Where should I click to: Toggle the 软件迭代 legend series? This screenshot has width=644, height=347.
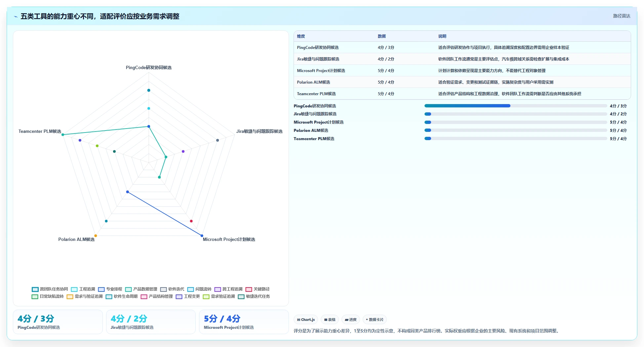tap(172, 289)
